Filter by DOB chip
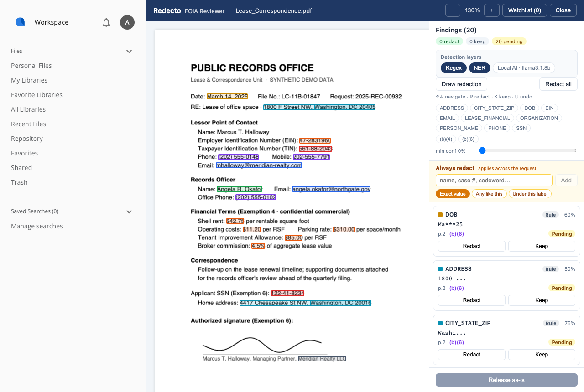This screenshot has width=584, height=392. pos(530,108)
